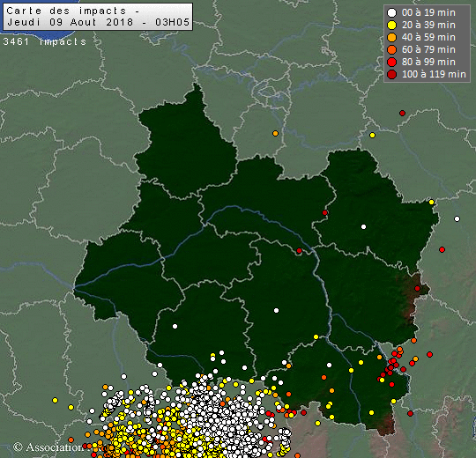Click the dark red 100 à 119 min legend circle
The width and height of the screenshot is (476, 458).
click(392, 74)
